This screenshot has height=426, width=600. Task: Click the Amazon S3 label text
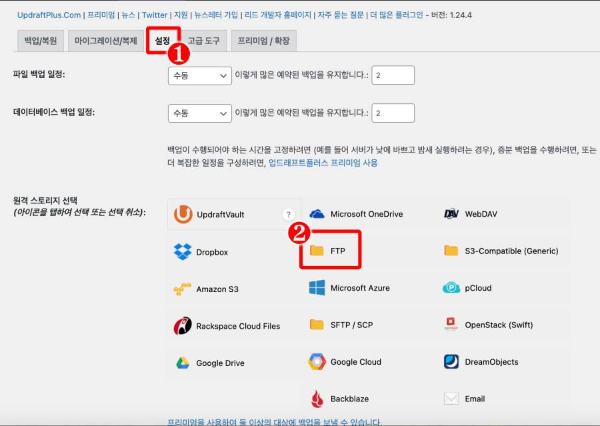tap(217, 289)
